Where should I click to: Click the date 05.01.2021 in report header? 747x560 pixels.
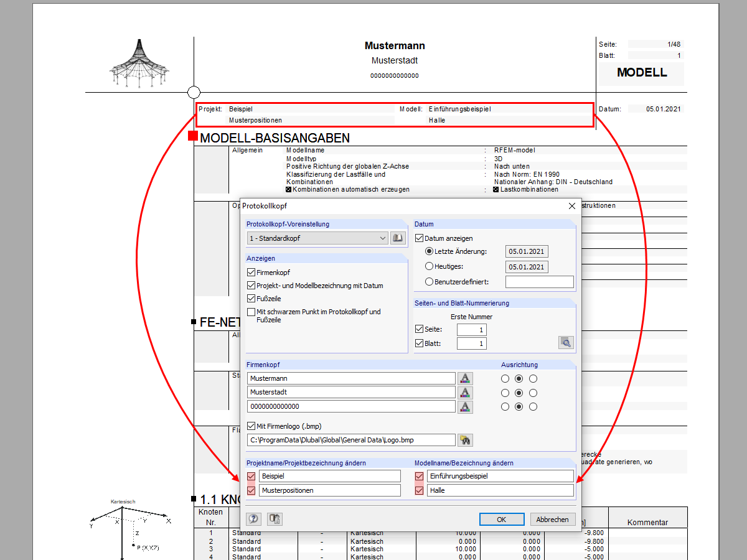(x=663, y=109)
